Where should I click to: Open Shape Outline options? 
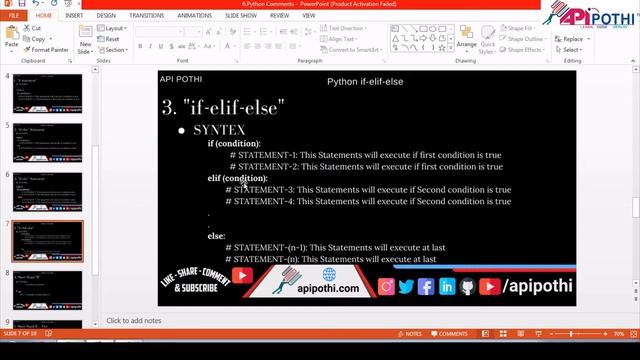pos(523,39)
